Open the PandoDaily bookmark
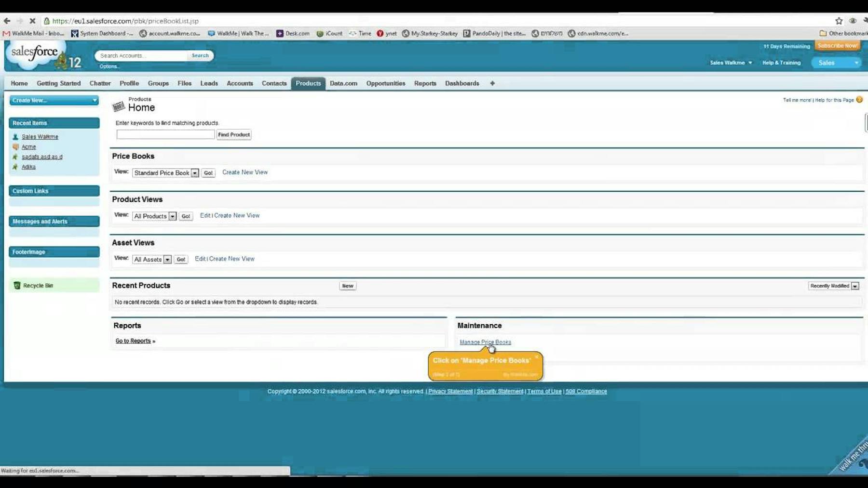Image resolution: width=868 pixels, height=488 pixels. coord(494,33)
